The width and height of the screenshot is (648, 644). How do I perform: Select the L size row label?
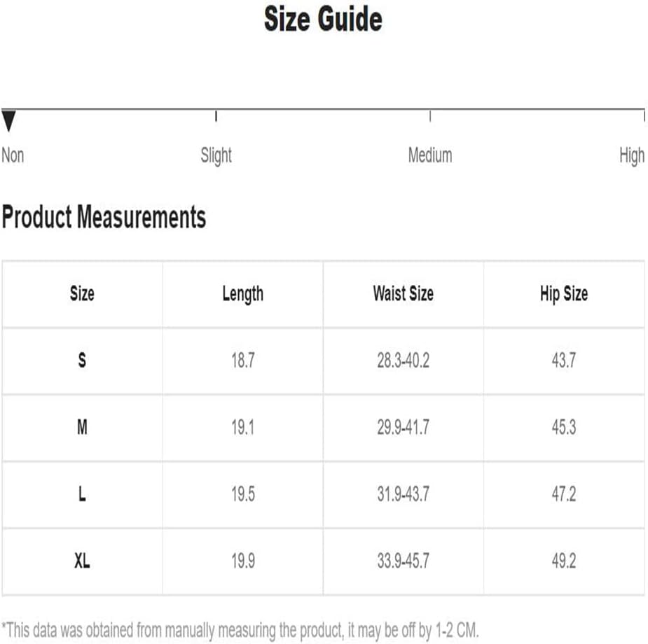click(x=82, y=493)
